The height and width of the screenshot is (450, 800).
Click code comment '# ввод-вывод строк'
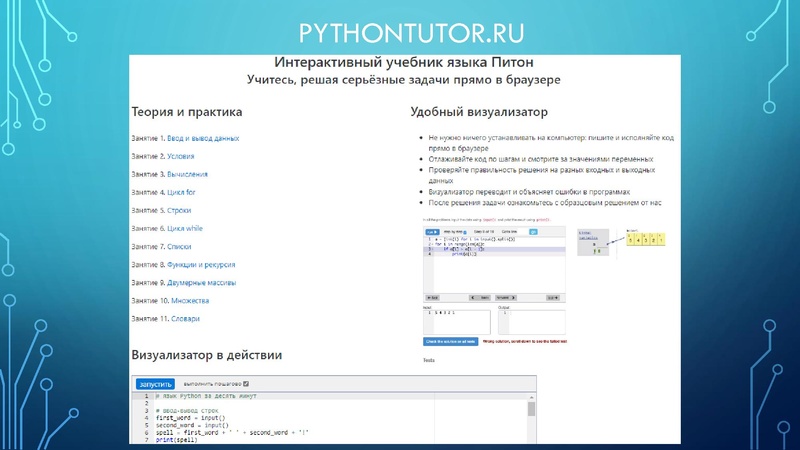pos(187,411)
